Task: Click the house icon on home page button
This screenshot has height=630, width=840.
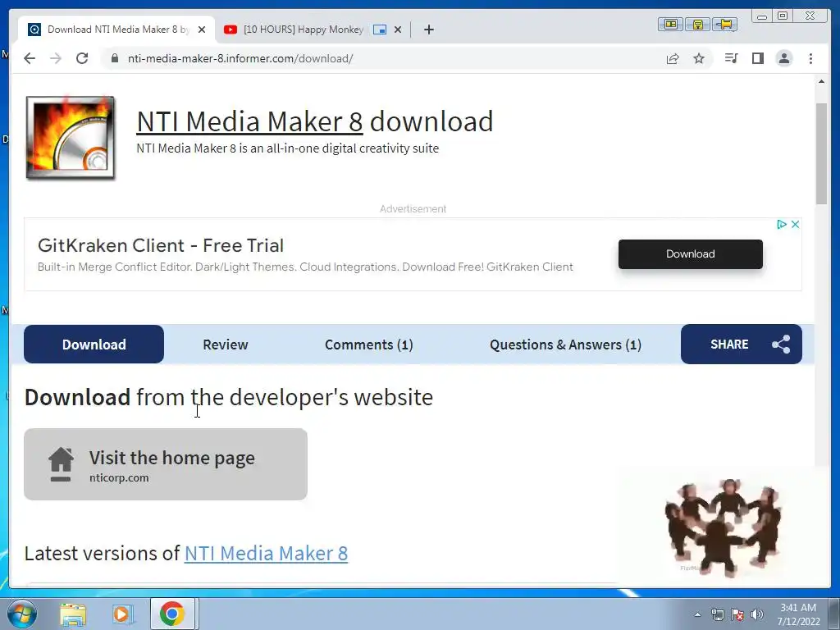Action: point(61,464)
